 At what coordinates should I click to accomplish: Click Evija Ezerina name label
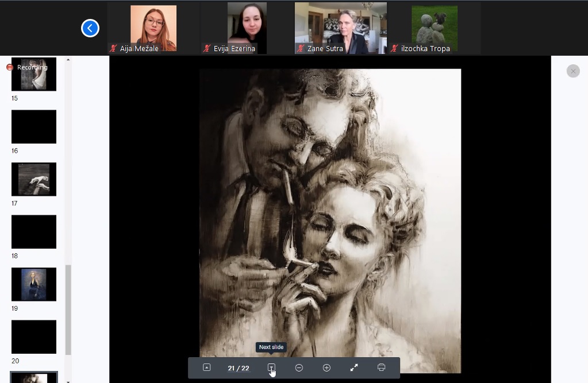[235, 48]
